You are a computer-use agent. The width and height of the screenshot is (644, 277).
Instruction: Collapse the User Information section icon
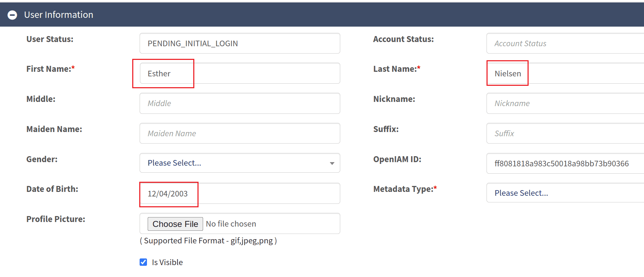[x=12, y=15]
